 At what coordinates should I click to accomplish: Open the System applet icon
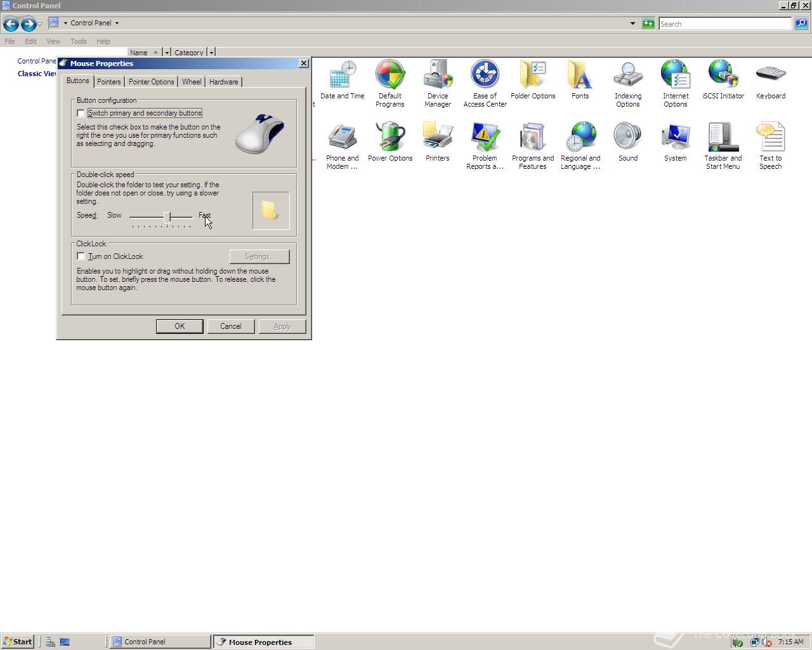click(676, 142)
